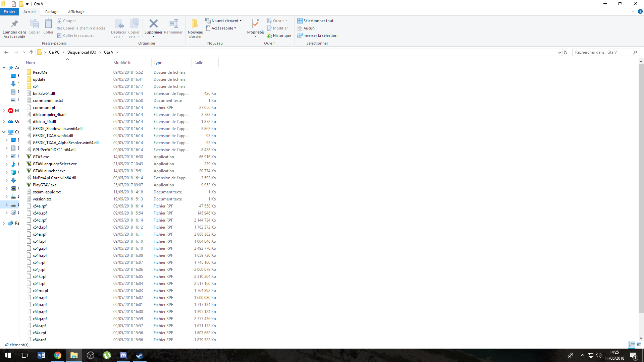Open recent locations dropdown arrow

24,52
